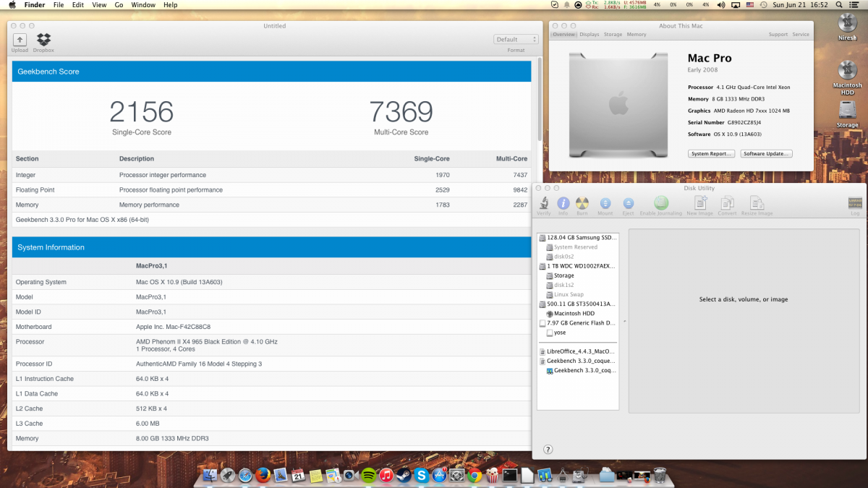Open the volume control in menu bar
868x488 pixels.
(720, 5)
